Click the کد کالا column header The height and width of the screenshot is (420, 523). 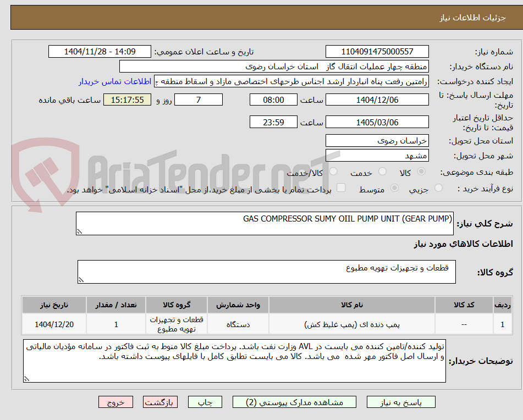pyautogui.click(x=464, y=305)
